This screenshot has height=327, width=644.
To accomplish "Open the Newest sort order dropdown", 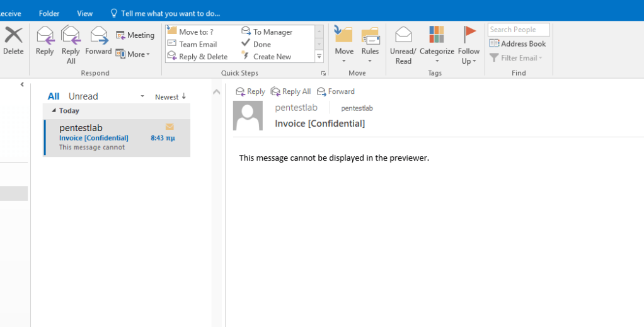I will 170,97.
